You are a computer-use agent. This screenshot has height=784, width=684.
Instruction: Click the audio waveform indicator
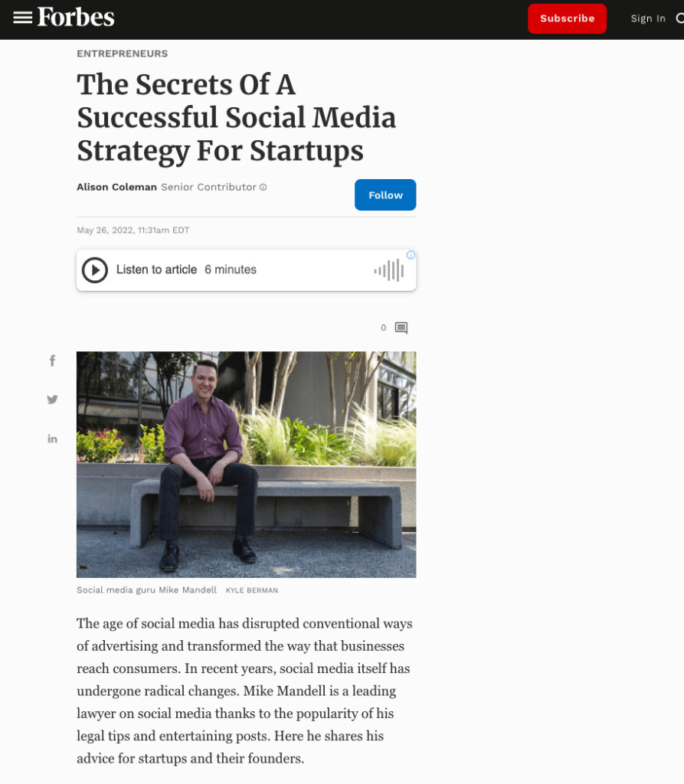coord(389,270)
